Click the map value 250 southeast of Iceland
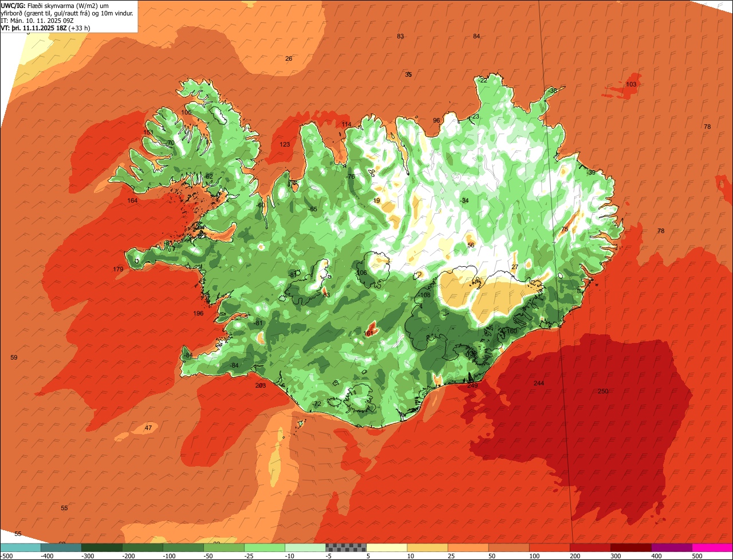 click(x=603, y=391)
